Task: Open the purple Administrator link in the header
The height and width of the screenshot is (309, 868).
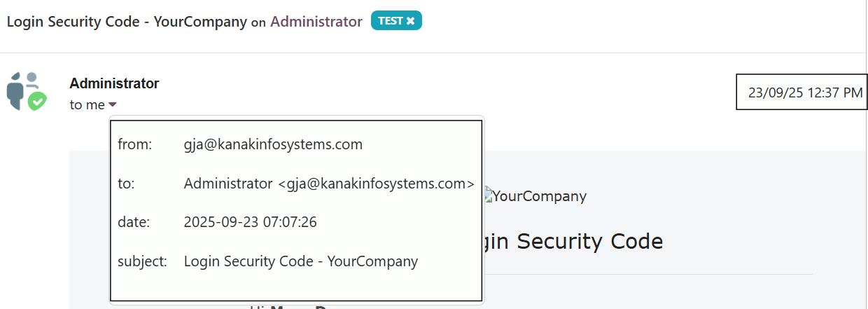Action: pyautogui.click(x=316, y=22)
